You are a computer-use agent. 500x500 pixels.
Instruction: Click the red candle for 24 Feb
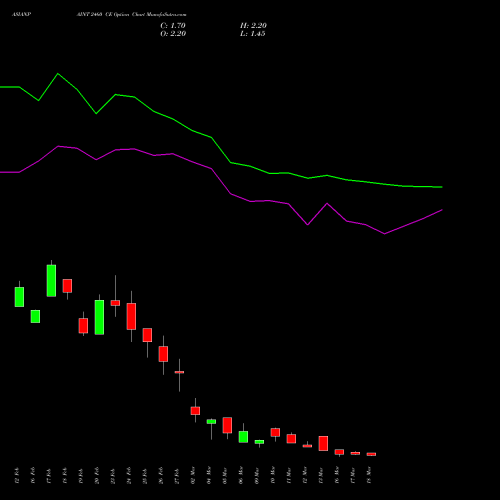click(x=131, y=316)
